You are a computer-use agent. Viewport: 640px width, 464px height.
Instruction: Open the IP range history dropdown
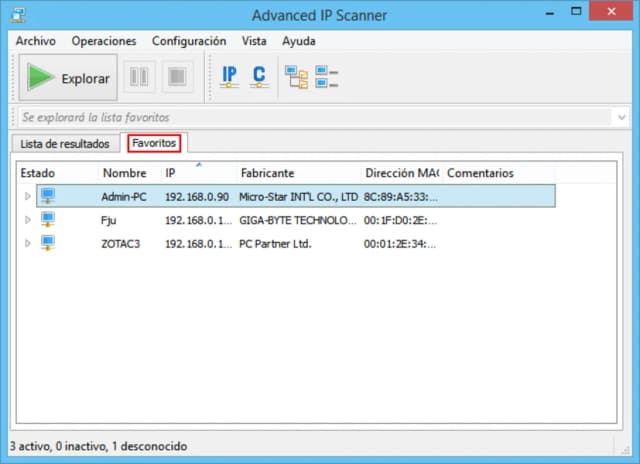click(x=622, y=118)
